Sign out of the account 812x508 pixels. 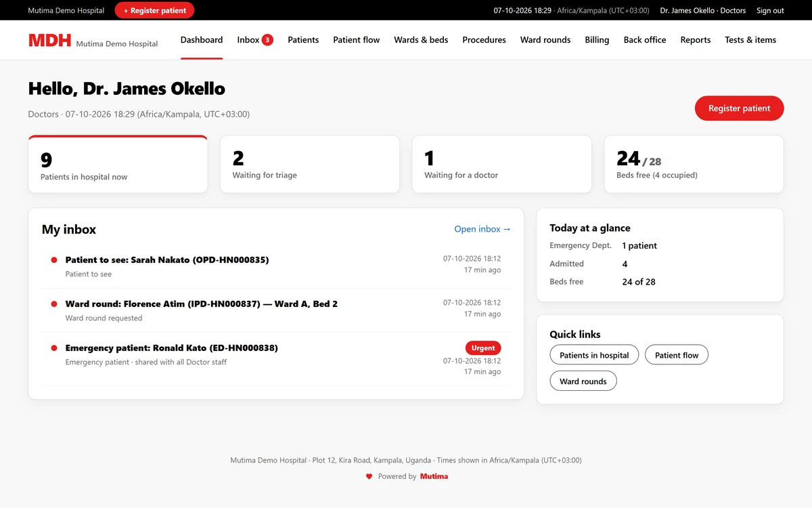click(770, 10)
